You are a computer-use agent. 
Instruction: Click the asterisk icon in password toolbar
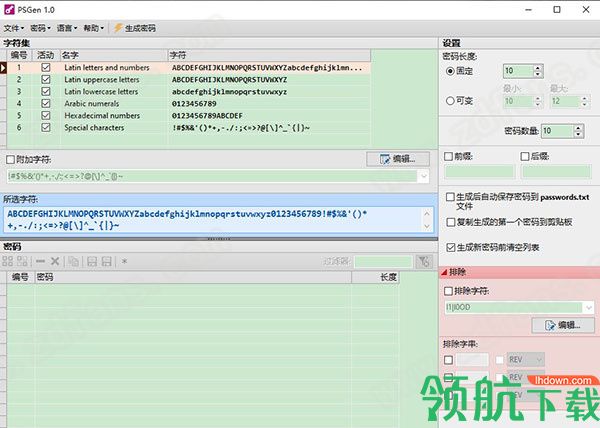[124, 262]
